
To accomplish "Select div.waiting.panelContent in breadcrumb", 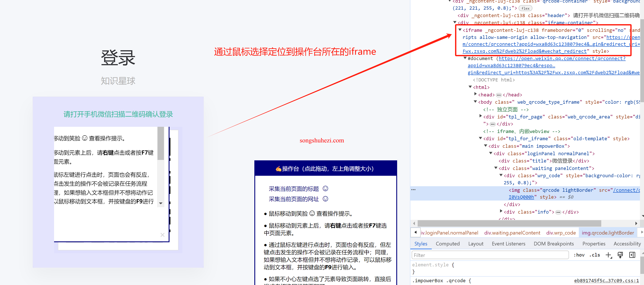I will tap(512, 233).
